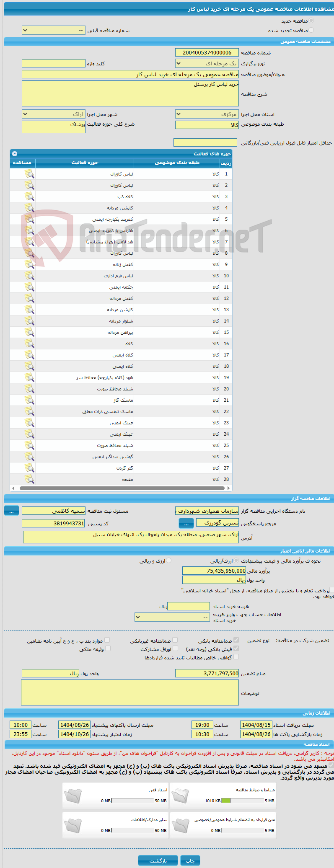Click the شماره مناقصه field
The height and width of the screenshot is (868, 334).
[207, 52]
